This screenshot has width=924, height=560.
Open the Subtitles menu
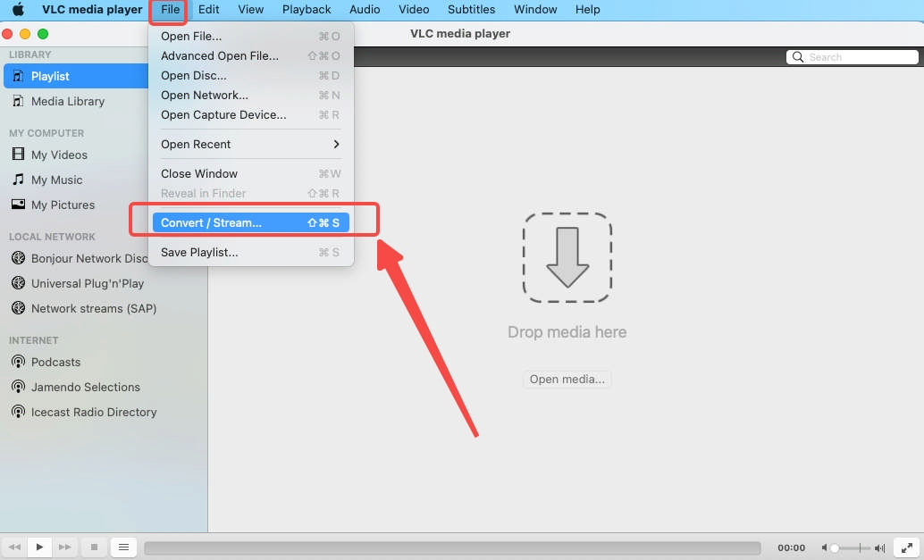coord(472,10)
